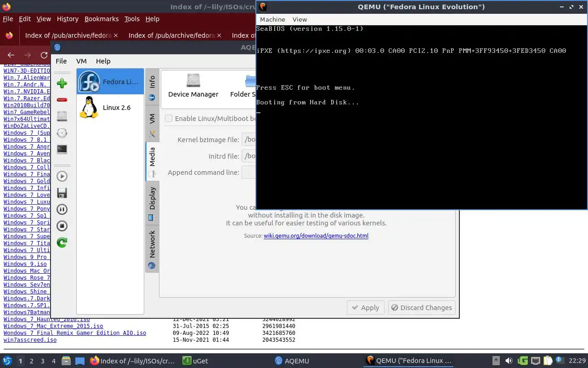The height and width of the screenshot is (368, 588).
Task: Switch to the Info tab in AQEMU
Action: (152, 87)
